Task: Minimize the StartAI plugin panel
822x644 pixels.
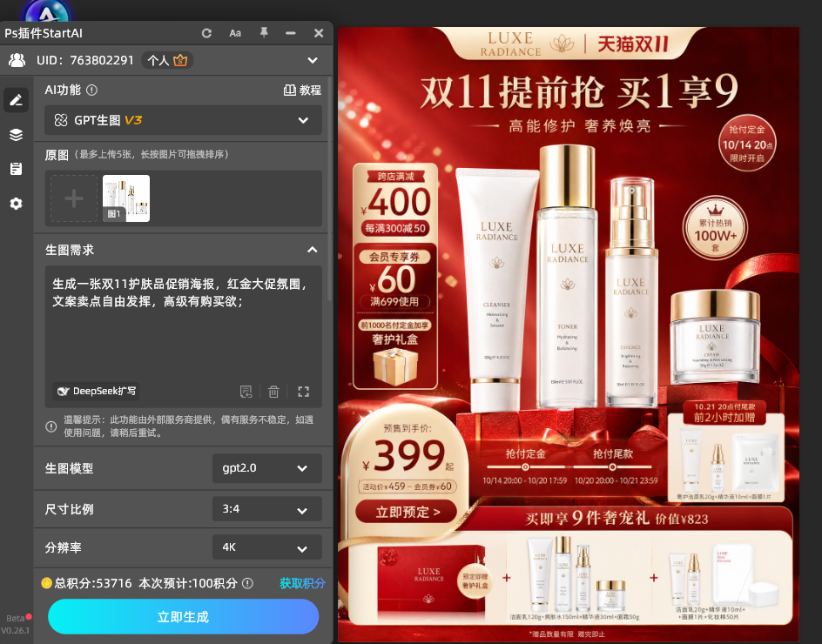Action: coord(291,33)
